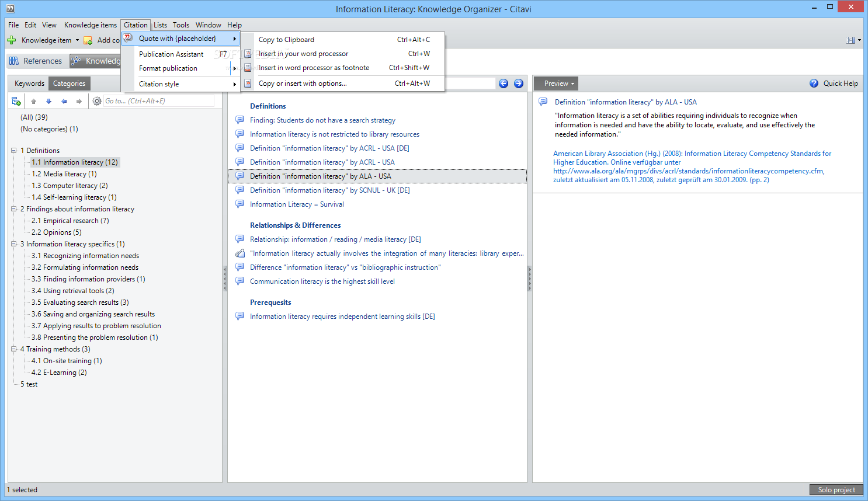Collapse the 4 Training methods node
The height and width of the screenshot is (501, 868).
point(14,349)
